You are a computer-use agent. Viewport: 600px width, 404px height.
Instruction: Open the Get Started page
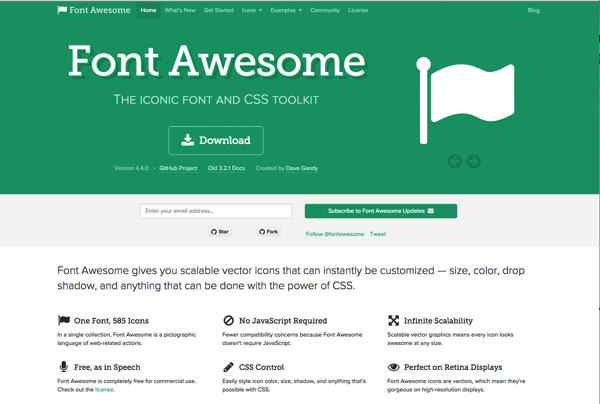[218, 10]
